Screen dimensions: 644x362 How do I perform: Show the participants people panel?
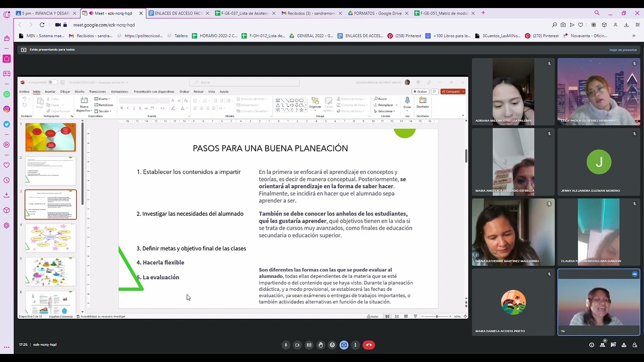(x=603, y=345)
